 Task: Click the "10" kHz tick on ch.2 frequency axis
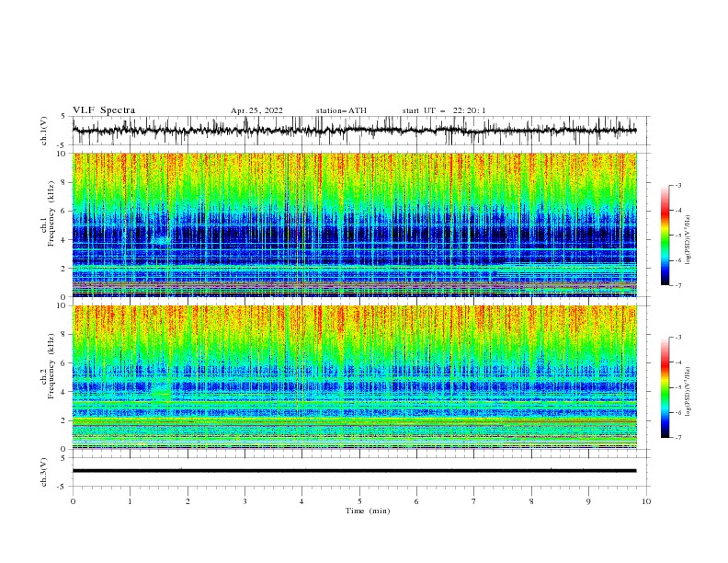(x=63, y=305)
